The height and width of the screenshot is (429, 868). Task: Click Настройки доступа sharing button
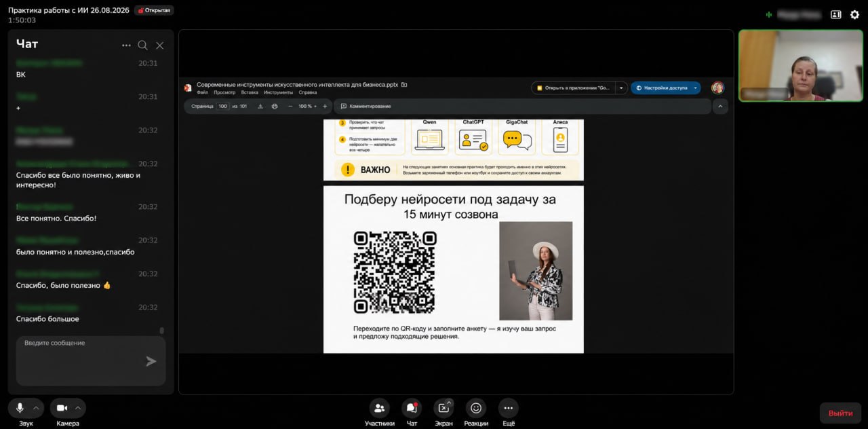(x=661, y=88)
